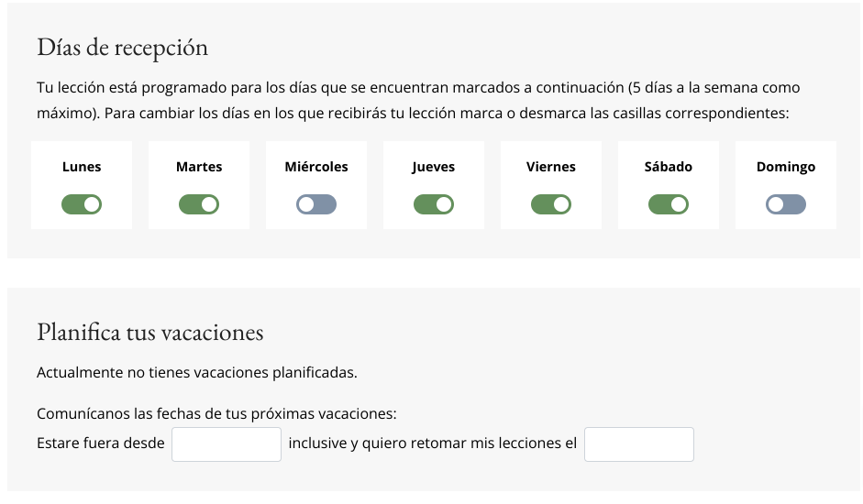
Task: Select the Martes day label text
Action: point(199,167)
